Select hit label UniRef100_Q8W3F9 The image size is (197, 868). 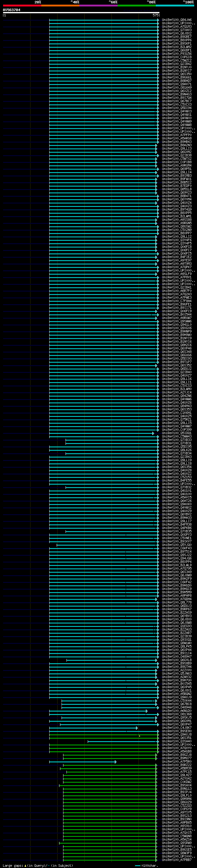pyautogui.click(x=177, y=853)
